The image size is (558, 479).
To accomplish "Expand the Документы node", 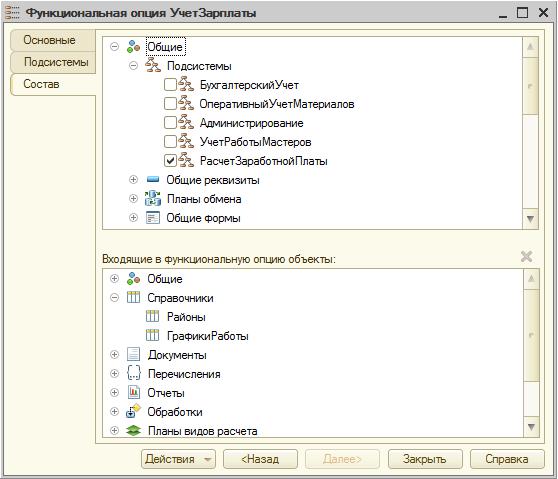I will point(114,354).
